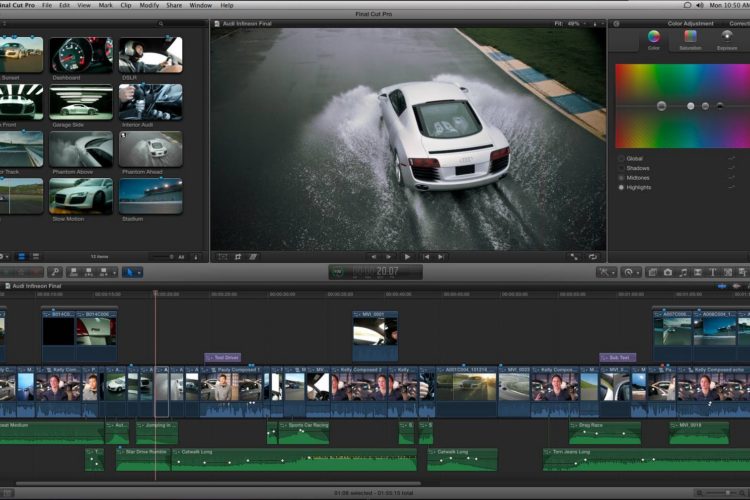
Task: Open the Select tool arrow dropdown
Action: [133, 272]
